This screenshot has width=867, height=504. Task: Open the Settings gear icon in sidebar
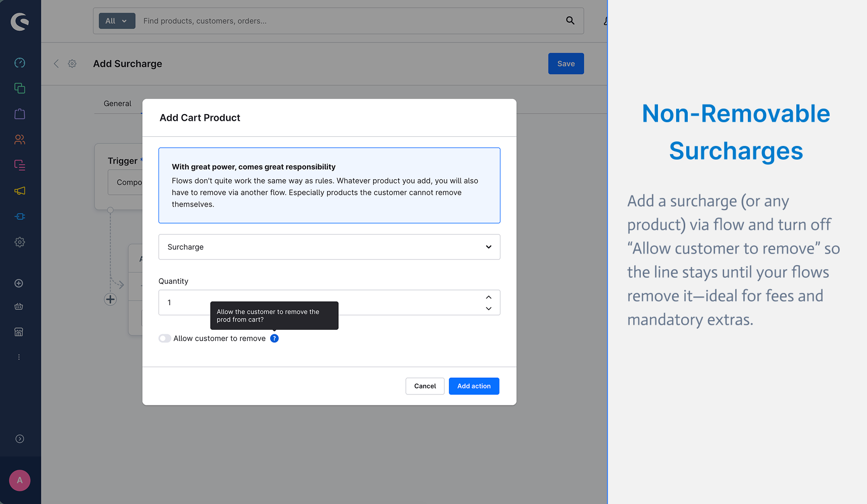click(x=20, y=242)
